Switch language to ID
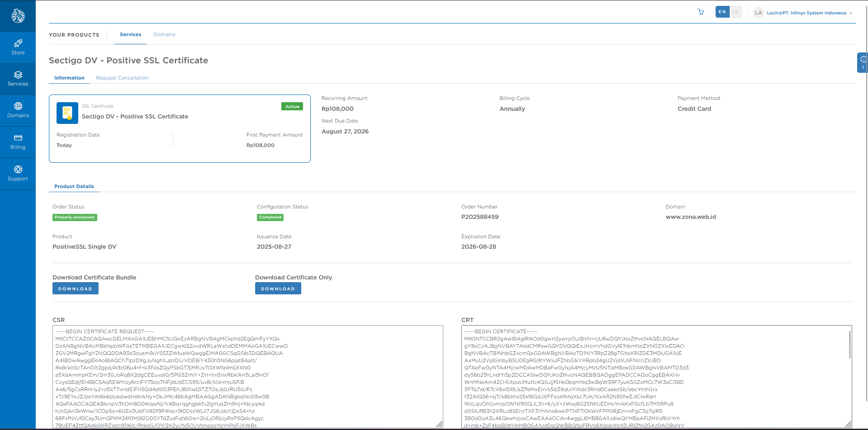 (x=735, y=12)
